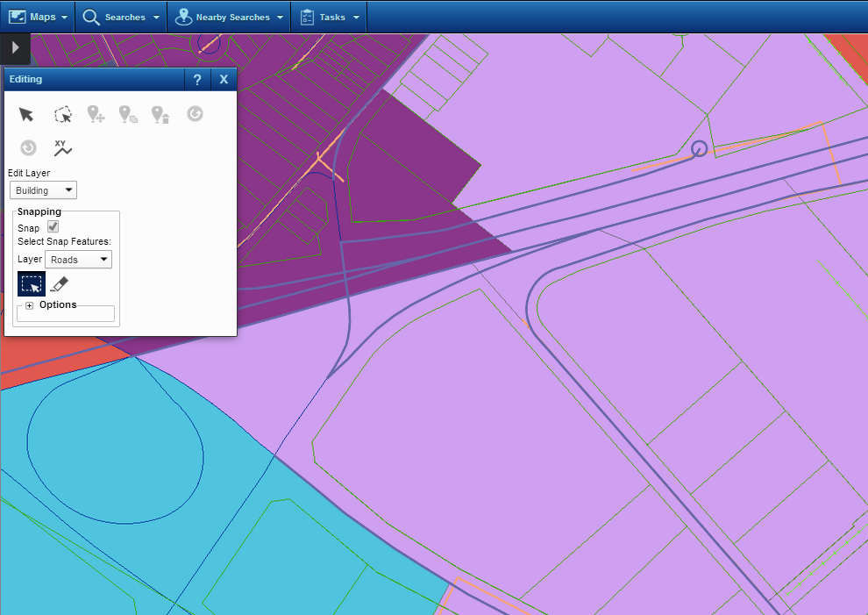Expand the collapsed left side panel
Screen dimensions: 868x615
pyautogui.click(x=15, y=47)
